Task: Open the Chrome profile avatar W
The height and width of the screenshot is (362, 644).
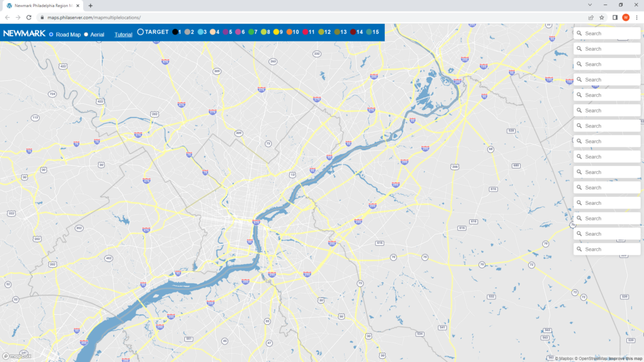Action: click(626, 18)
